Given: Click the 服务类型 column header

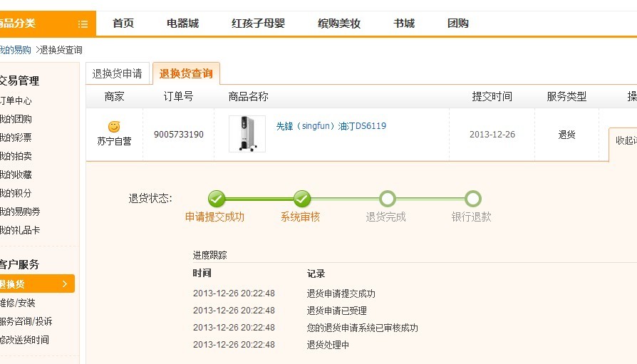Looking at the screenshot, I should (566, 97).
